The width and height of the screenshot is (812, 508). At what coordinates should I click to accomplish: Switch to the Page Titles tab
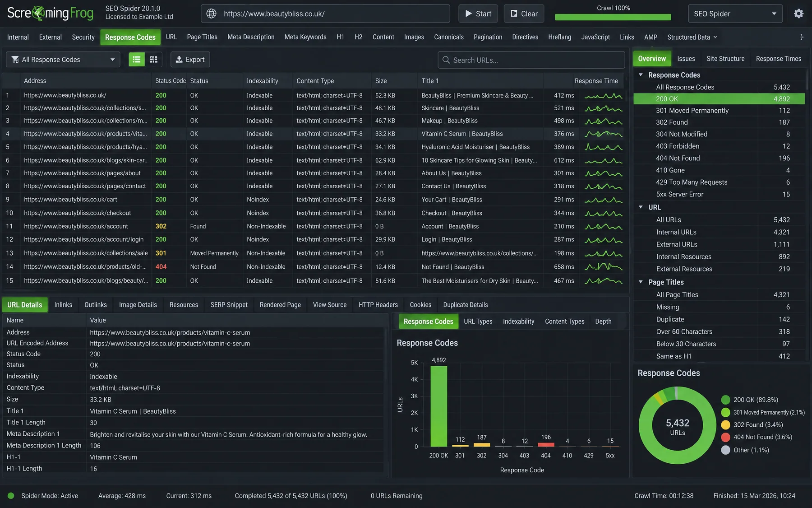[x=202, y=37]
